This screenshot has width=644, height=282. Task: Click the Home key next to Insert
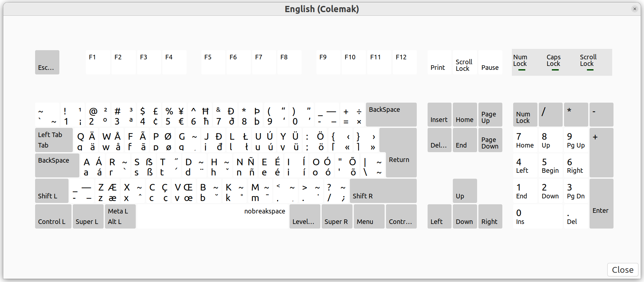point(465,115)
